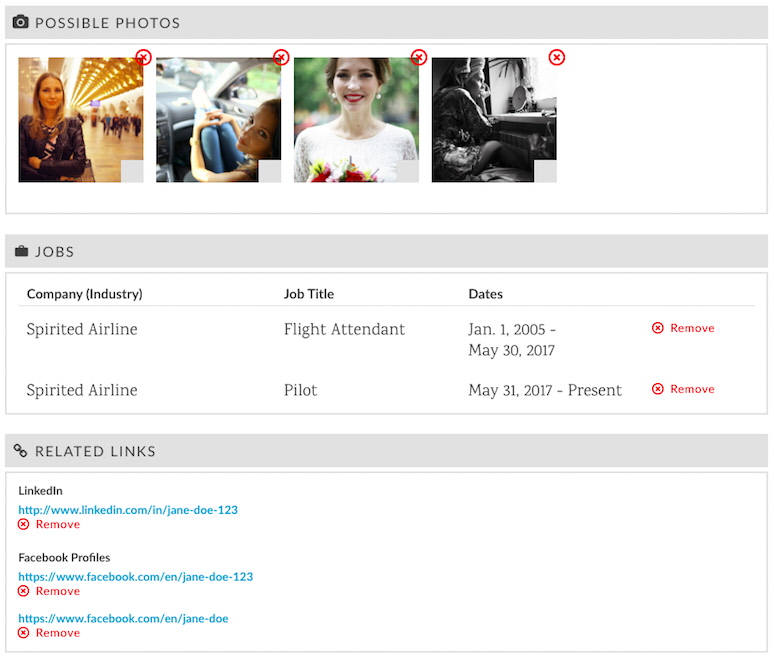774x661 pixels.
Task: Open the woman in car thumbnail
Action: (x=219, y=120)
